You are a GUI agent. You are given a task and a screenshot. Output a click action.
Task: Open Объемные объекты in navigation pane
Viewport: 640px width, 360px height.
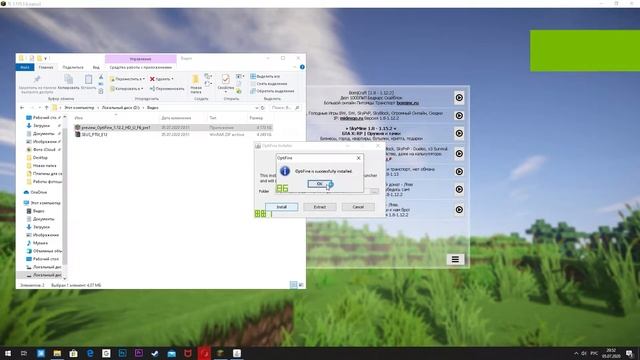pos(47,251)
